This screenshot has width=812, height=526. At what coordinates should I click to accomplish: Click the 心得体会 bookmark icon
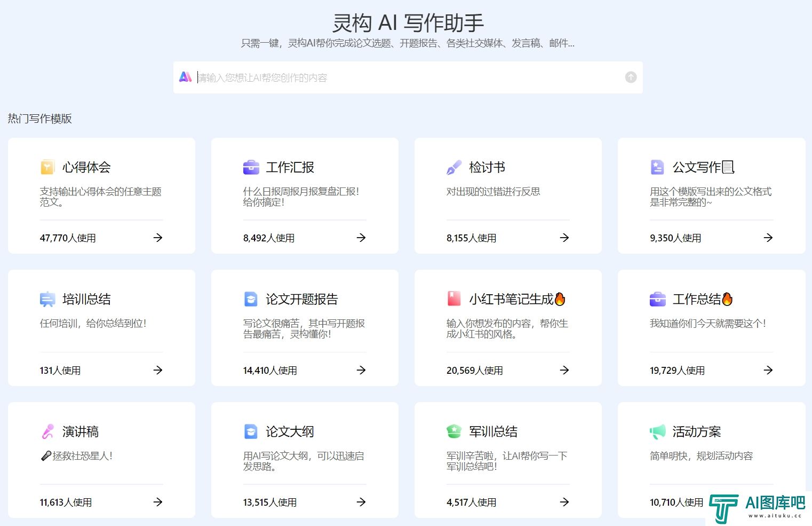click(x=47, y=167)
